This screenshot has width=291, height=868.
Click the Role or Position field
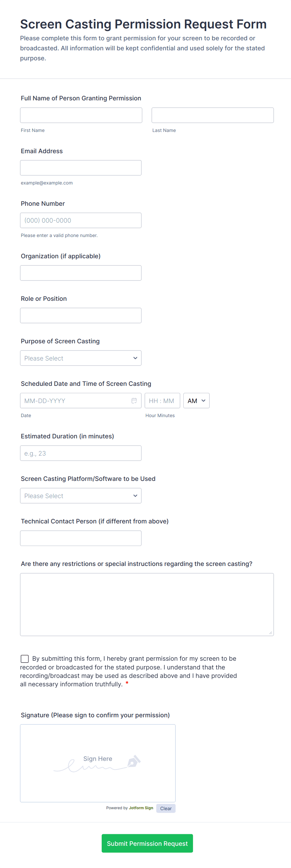[x=81, y=315]
